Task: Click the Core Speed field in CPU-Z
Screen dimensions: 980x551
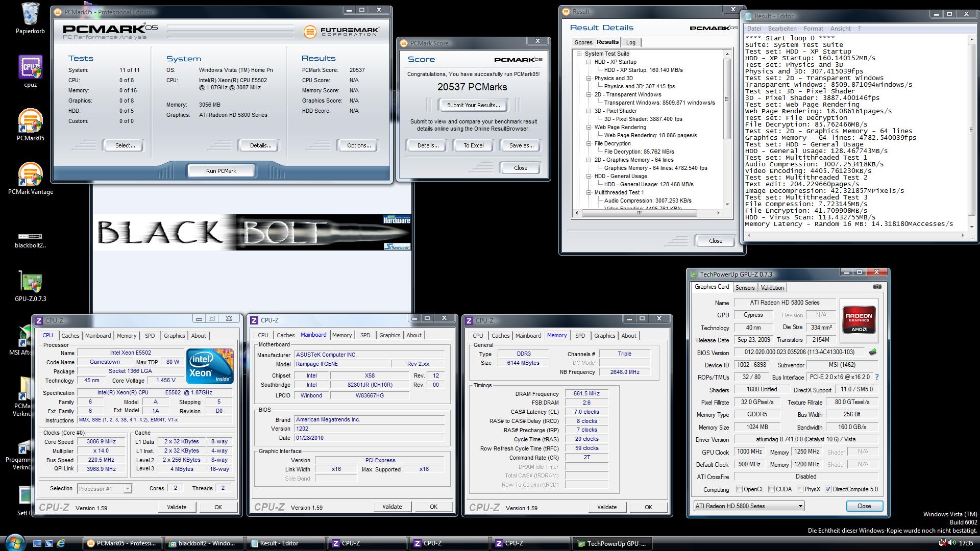Action: point(101,442)
